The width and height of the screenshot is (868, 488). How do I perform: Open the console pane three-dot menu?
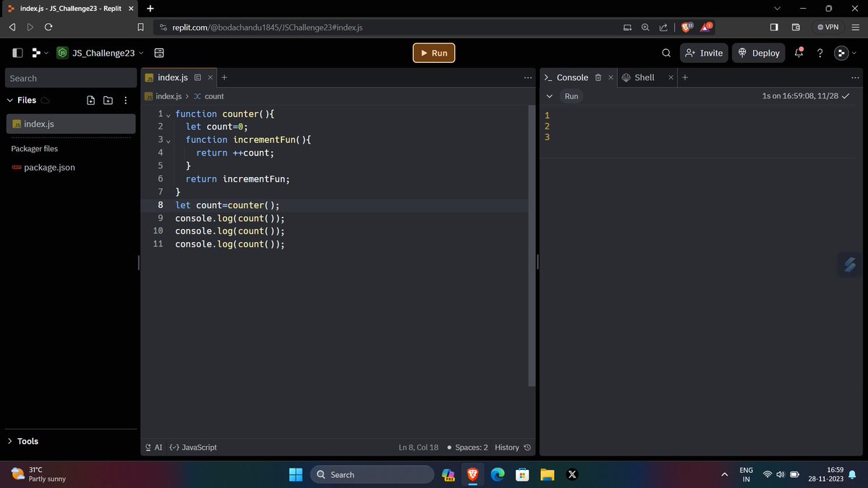coord(856,77)
